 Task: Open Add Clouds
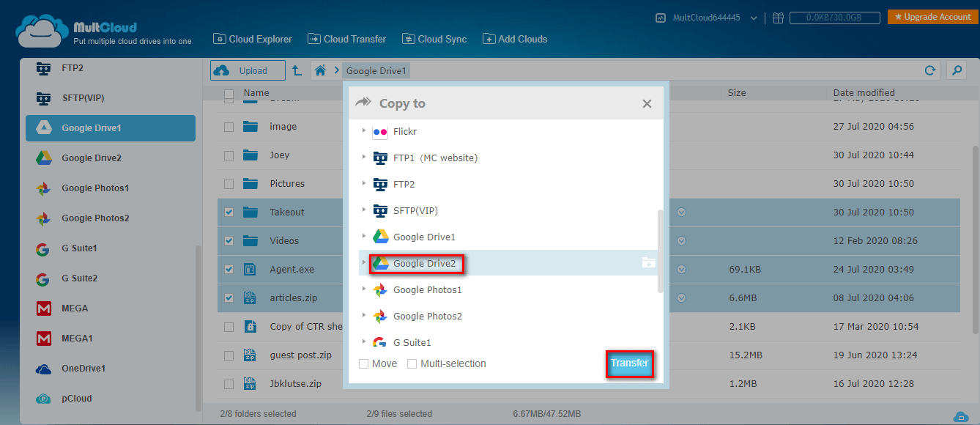pyautogui.click(x=515, y=39)
